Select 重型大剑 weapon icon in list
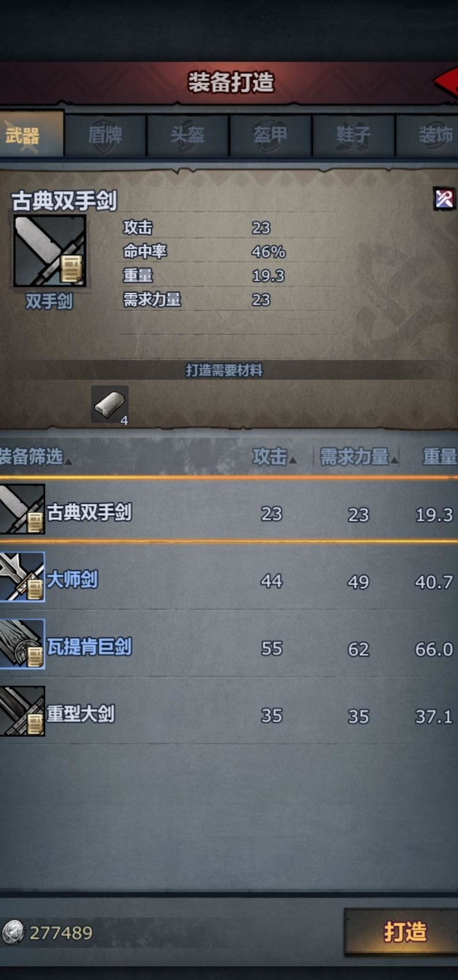The image size is (458, 980). point(22,710)
